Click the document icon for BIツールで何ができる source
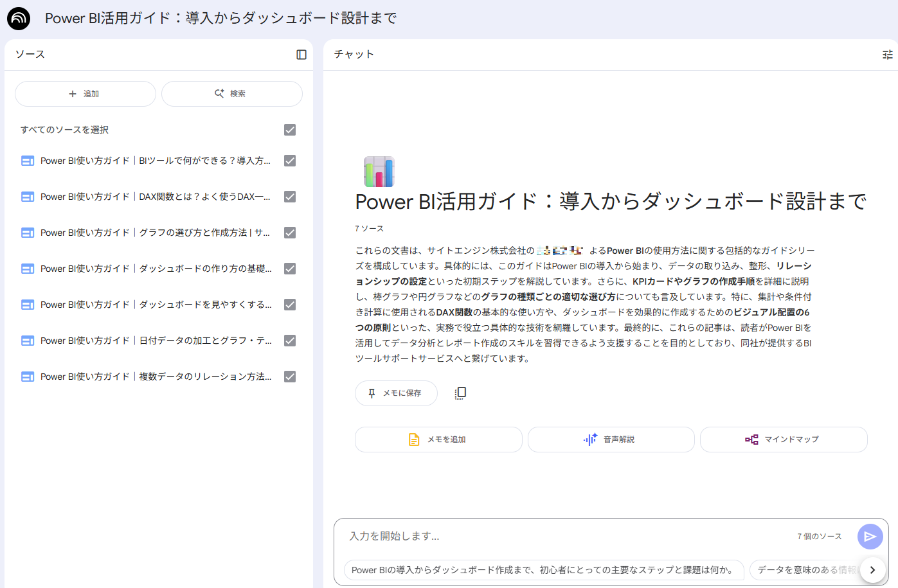The image size is (898, 588). [x=28, y=161]
